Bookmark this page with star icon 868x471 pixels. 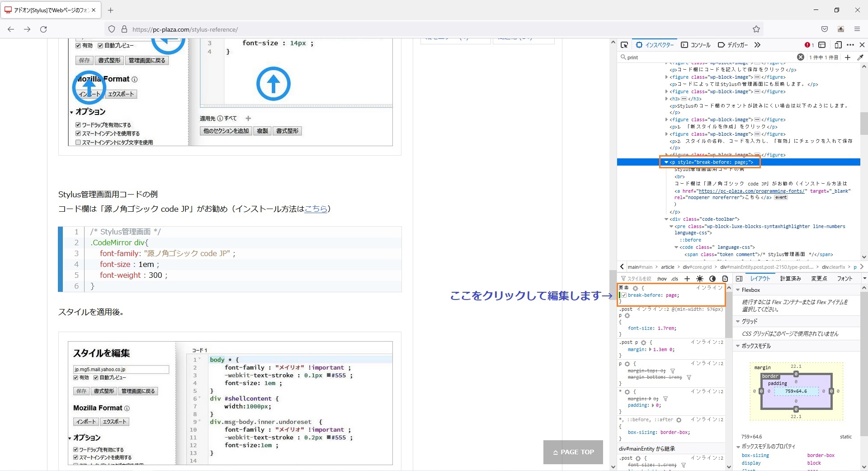click(756, 29)
